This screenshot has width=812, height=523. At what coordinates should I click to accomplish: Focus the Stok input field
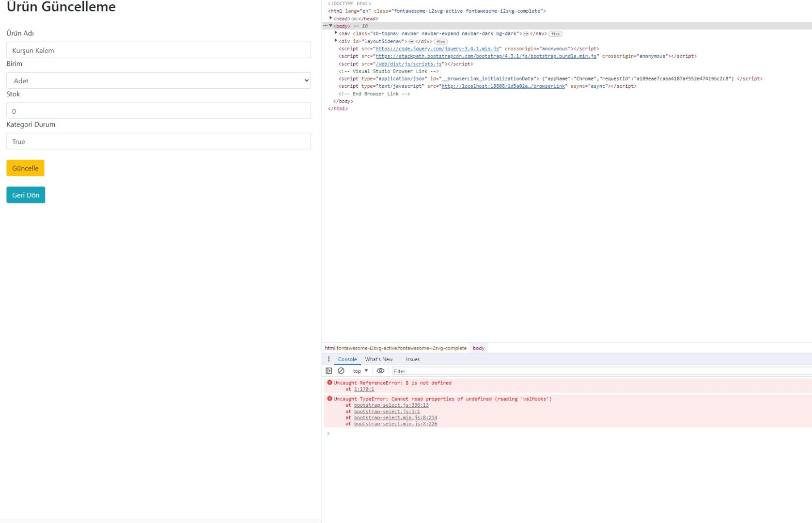[x=158, y=110]
